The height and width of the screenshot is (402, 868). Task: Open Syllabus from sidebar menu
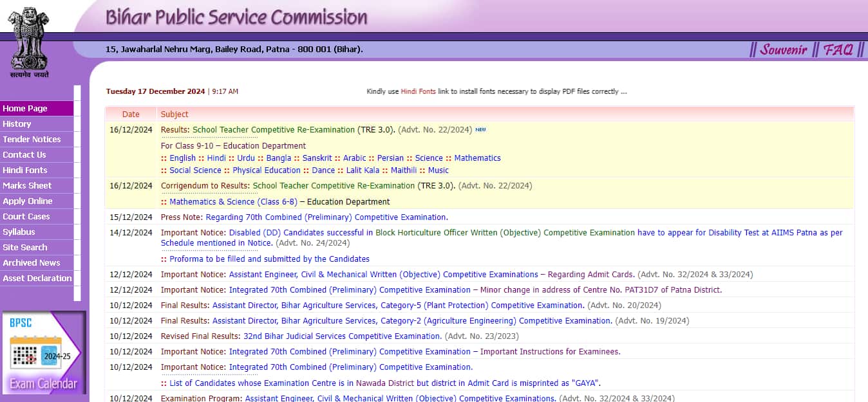point(37,232)
